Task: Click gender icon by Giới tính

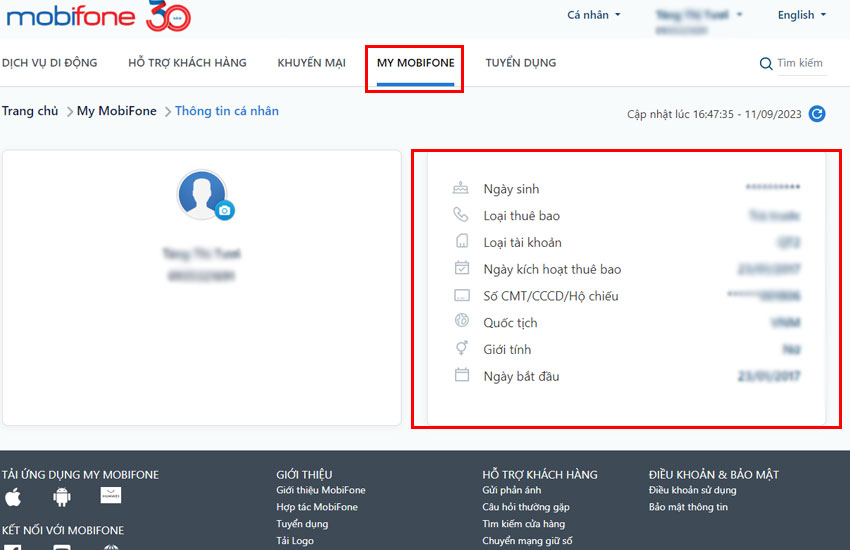Action: [x=461, y=348]
